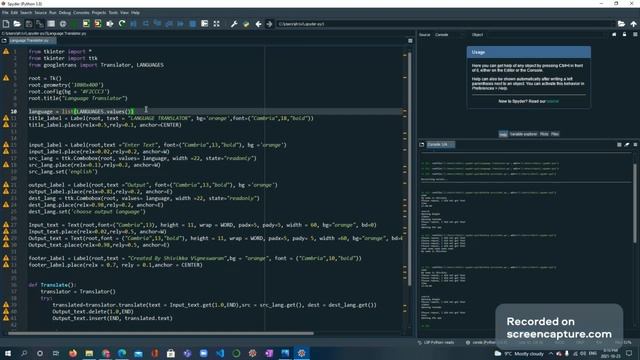Click the console vertical scrollbar
640x360 pixels.
[635, 204]
